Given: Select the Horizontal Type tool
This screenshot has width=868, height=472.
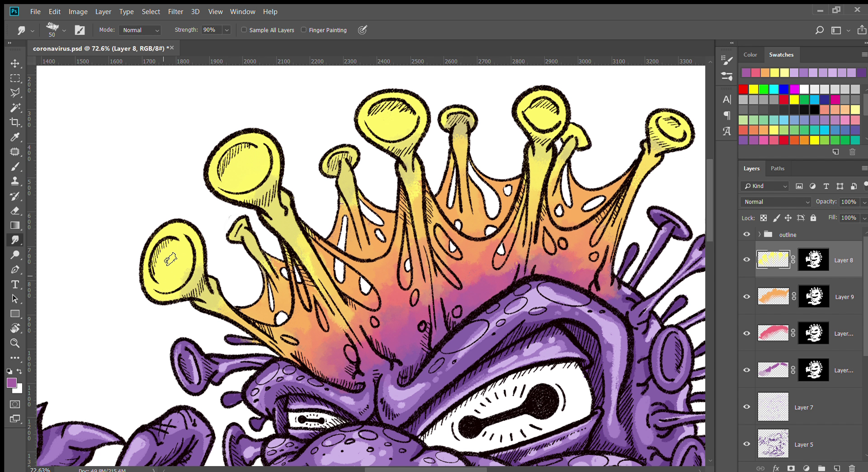Looking at the screenshot, I should 15,284.
